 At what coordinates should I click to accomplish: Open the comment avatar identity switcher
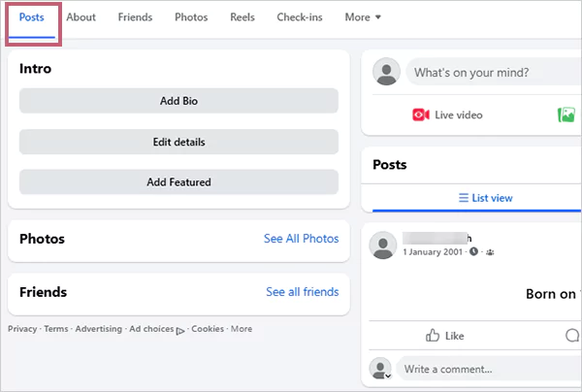pos(388,375)
